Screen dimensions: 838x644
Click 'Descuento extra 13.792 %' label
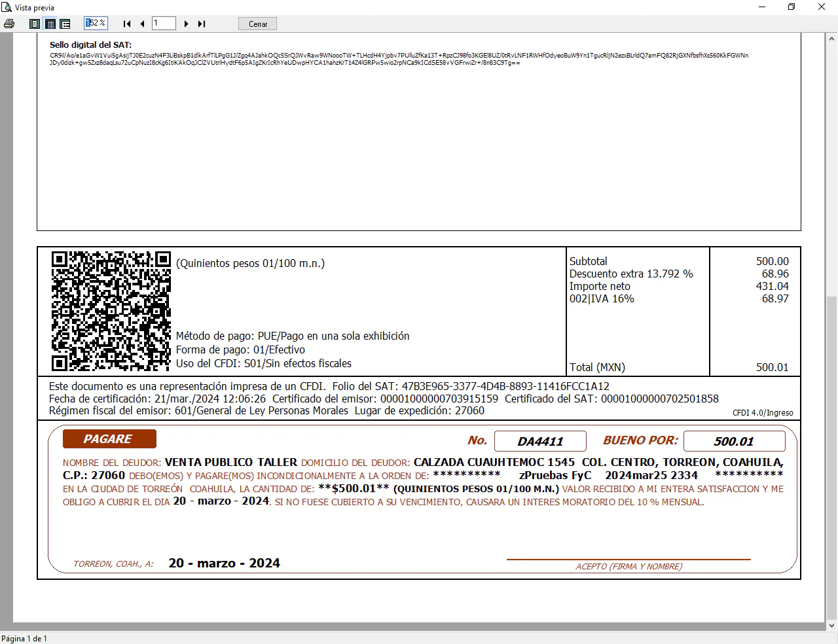(x=631, y=274)
